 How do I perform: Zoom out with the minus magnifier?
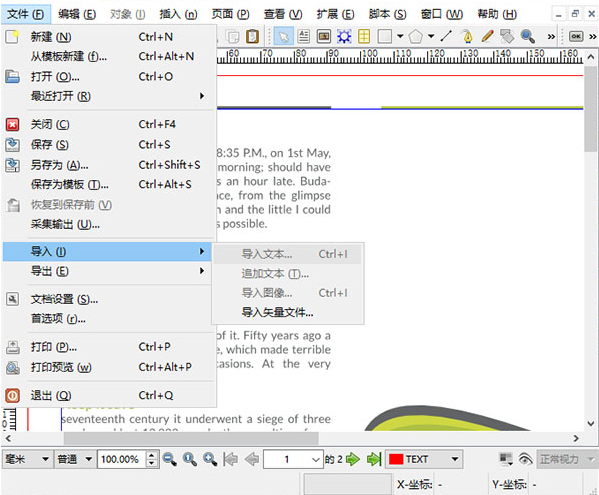coord(169,459)
